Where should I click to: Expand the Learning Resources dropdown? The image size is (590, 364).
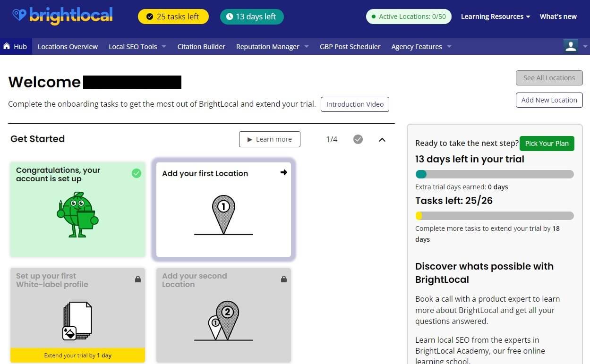tap(495, 17)
